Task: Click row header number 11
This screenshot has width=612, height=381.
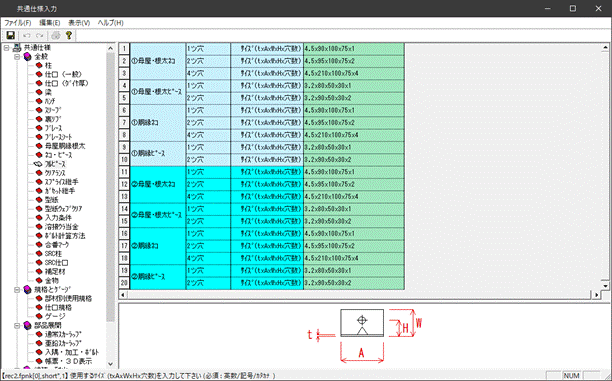Action: (x=124, y=172)
